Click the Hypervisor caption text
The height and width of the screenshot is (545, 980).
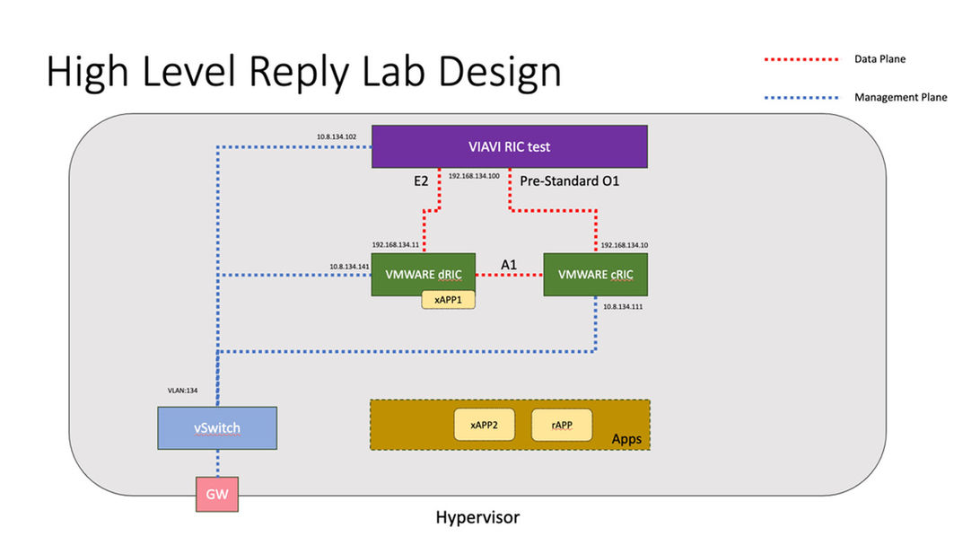tap(477, 518)
